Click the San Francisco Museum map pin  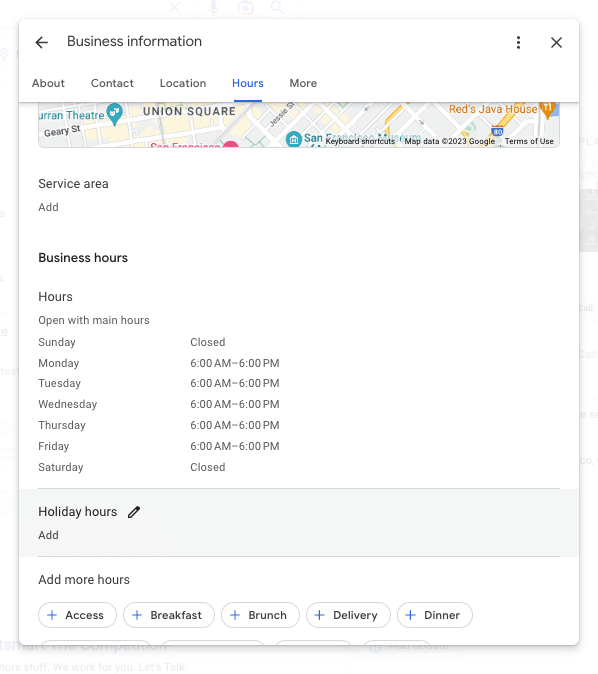(294, 139)
